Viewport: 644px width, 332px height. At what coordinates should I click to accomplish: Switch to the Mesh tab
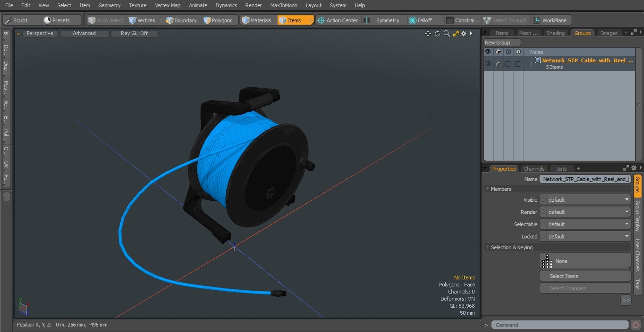pos(528,33)
